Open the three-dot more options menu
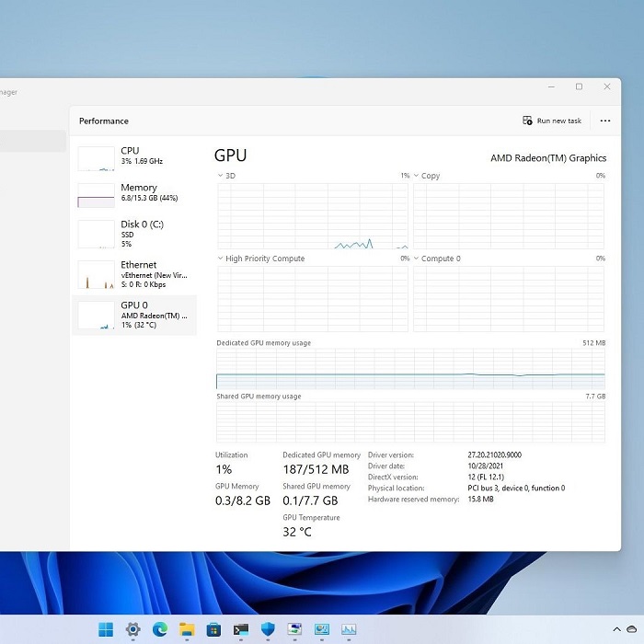This screenshot has height=644, width=644. [x=604, y=121]
